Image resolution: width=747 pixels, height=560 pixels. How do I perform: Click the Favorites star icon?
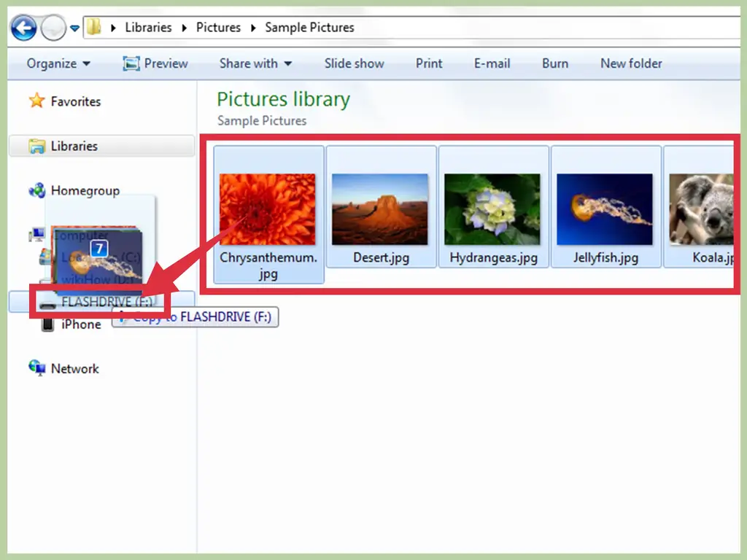click(x=36, y=101)
